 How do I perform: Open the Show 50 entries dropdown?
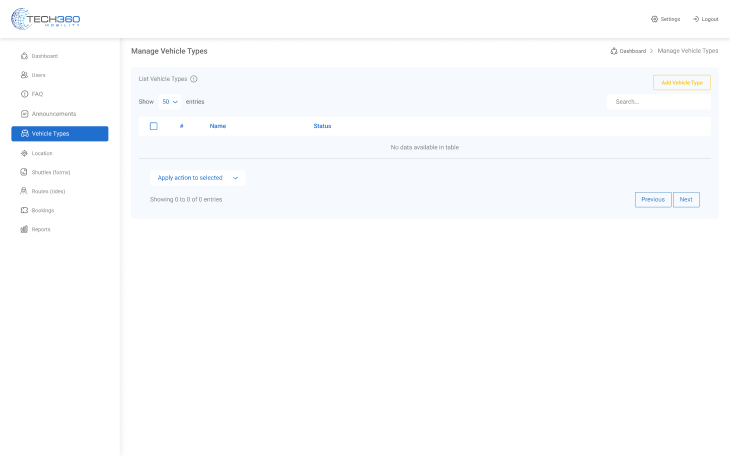coord(170,101)
